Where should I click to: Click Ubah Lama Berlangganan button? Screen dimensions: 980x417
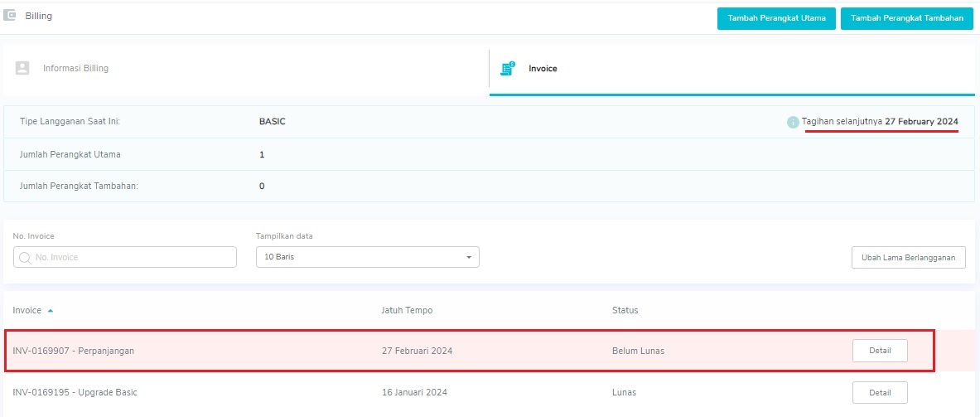(x=908, y=257)
